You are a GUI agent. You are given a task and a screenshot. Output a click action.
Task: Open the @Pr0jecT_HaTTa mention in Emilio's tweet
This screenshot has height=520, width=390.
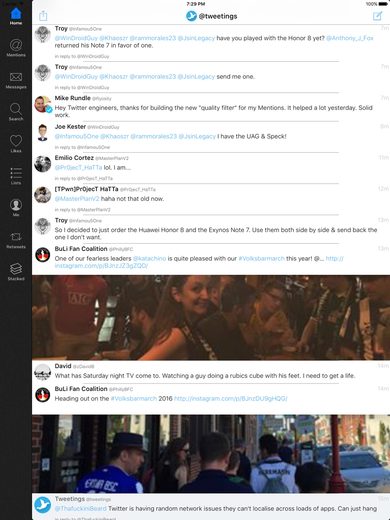pos(78,167)
